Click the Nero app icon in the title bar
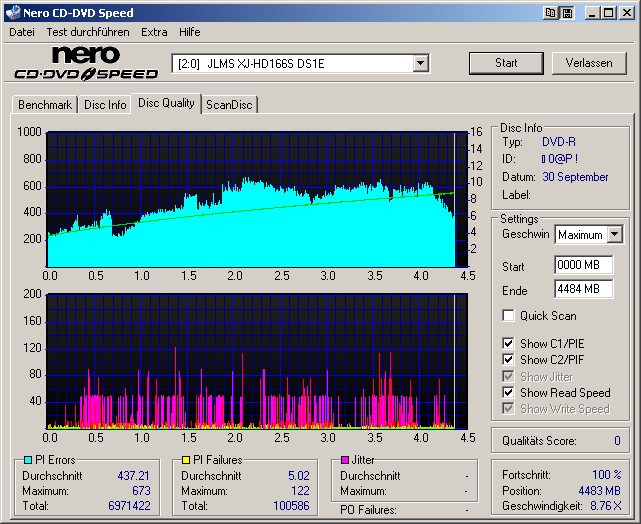The image size is (641, 524). pos(12,13)
